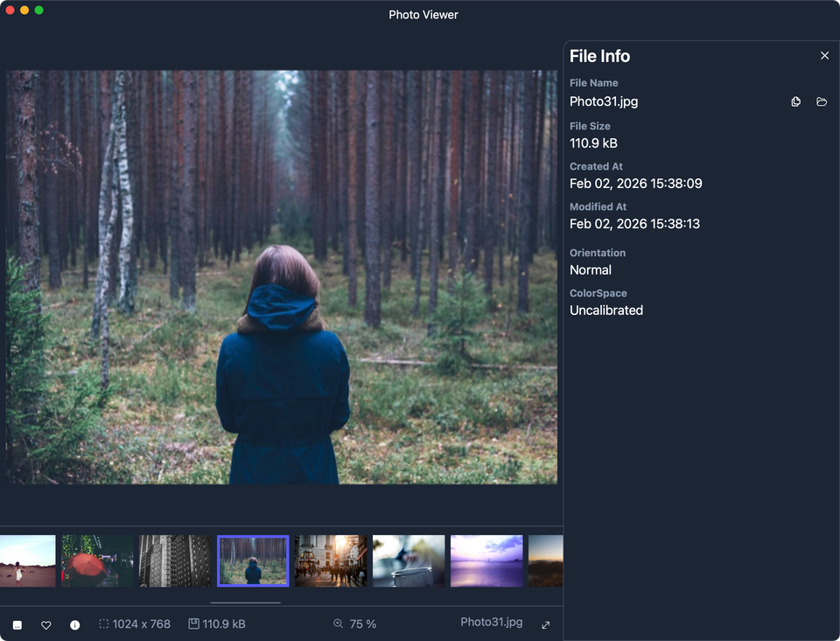Click the checkered background icon in status bar
840x641 pixels.
[x=17, y=624]
